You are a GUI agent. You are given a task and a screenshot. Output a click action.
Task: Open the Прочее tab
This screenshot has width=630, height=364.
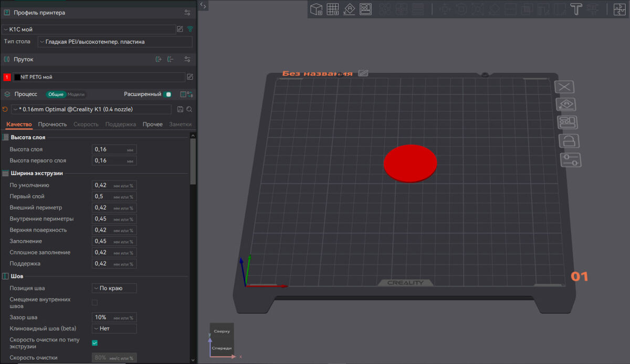click(152, 124)
